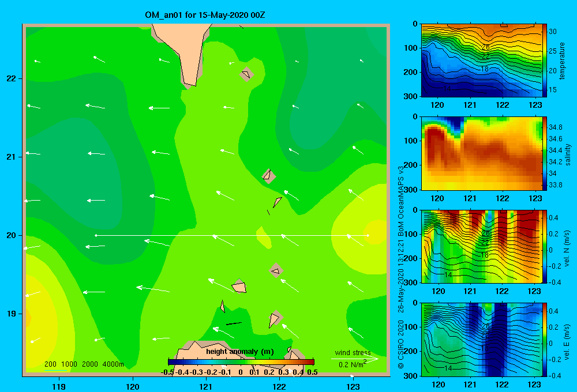This screenshot has height=392, width=577.
Task: Click the 'vel. N (m/s)' axis title
Action: [567, 248]
